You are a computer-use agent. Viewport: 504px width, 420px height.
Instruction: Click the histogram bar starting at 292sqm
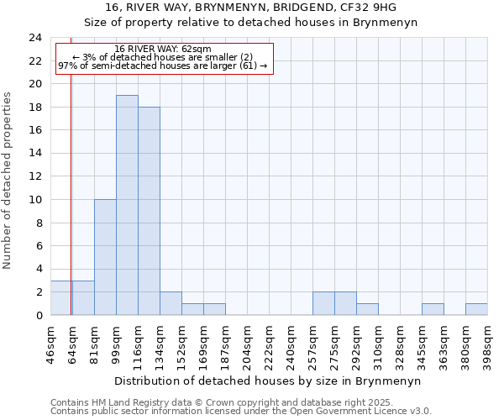(x=367, y=309)
